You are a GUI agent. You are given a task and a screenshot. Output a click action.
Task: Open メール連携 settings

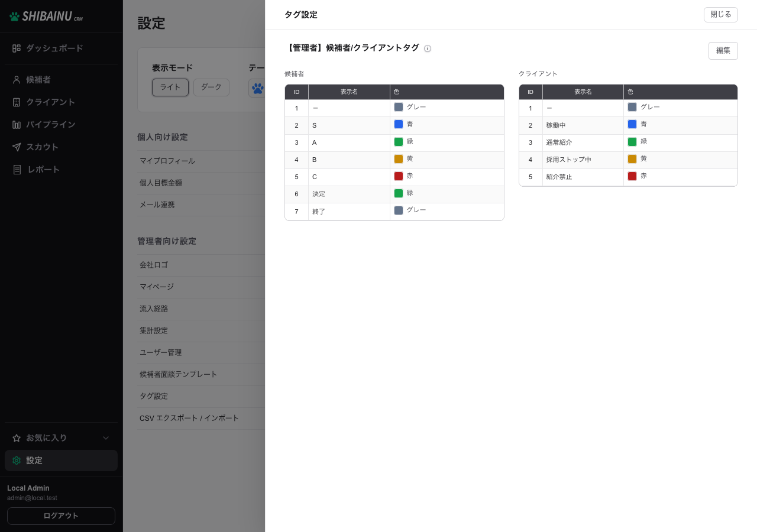click(157, 205)
